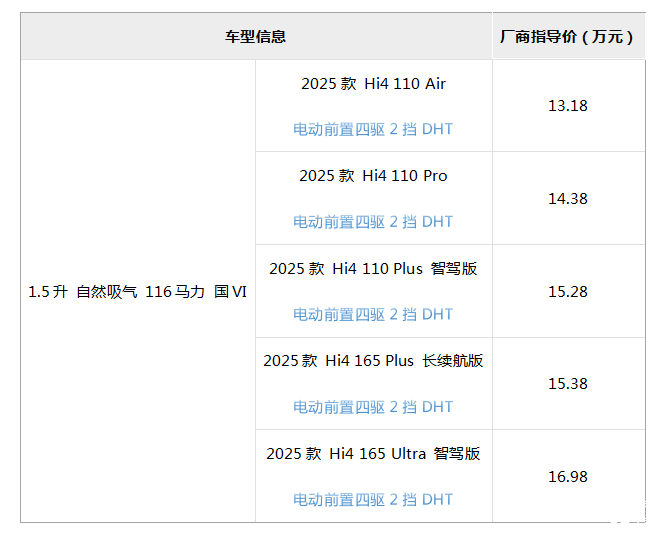Open the DHT link below Hi4 110 Plus 智驾版

pos(438,315)
